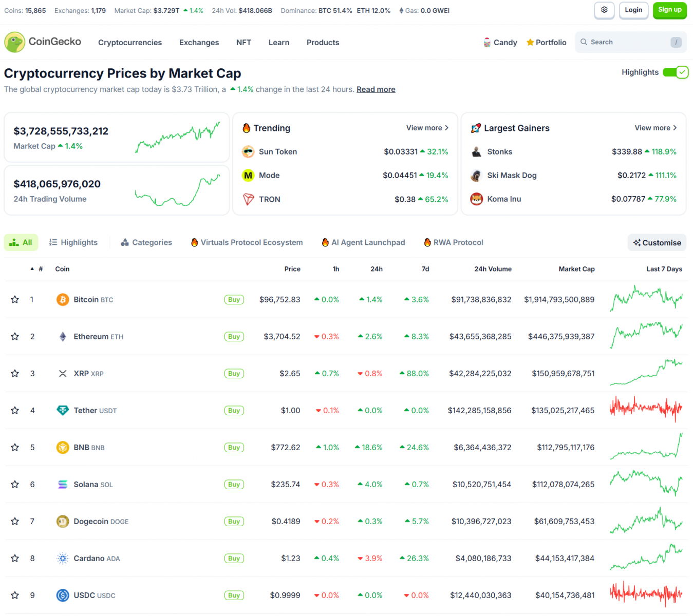Favorite Bitcoin with the star toggle

coord(15,300)
